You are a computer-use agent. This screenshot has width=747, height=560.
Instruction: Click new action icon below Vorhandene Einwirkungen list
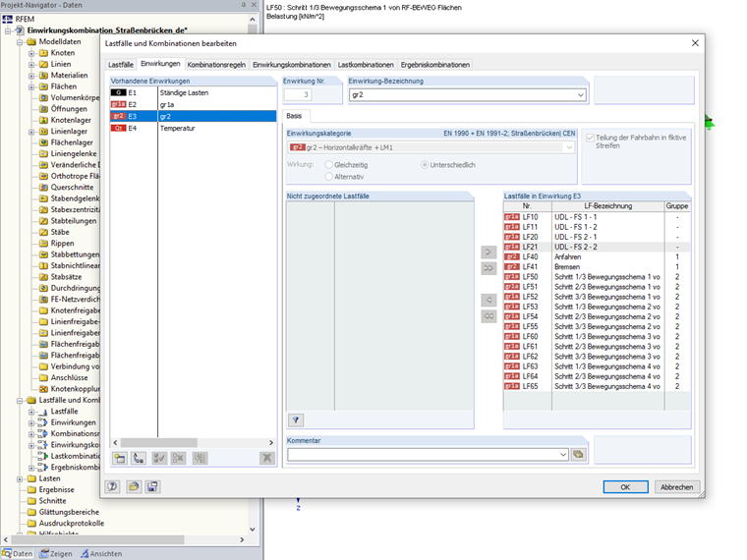[x=120, y=458]
